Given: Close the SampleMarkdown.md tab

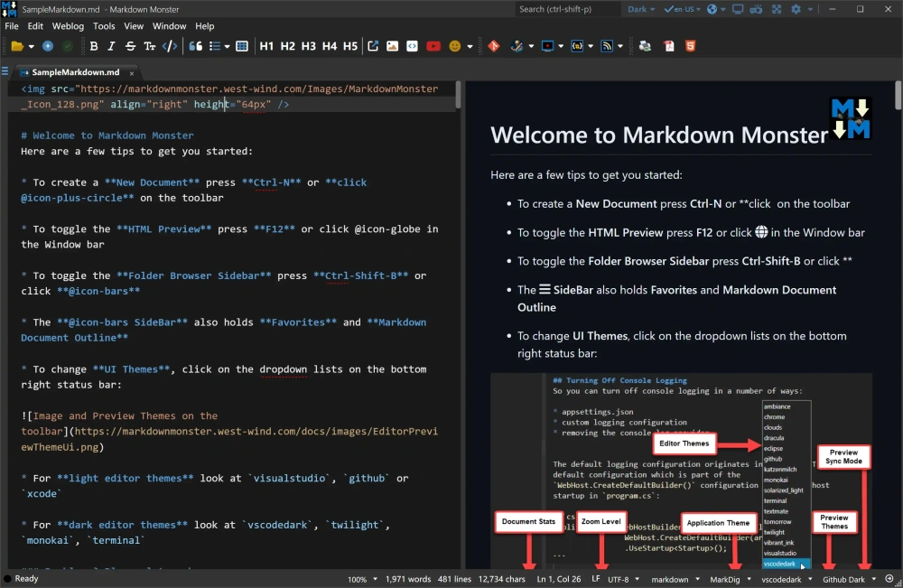Looking at the screenshot, I should [131, 72].
